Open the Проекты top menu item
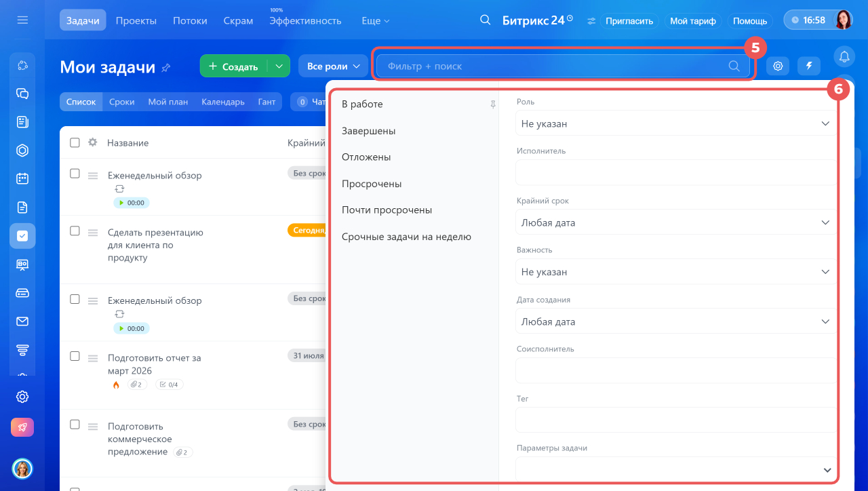868x491 pixels. 136,20
